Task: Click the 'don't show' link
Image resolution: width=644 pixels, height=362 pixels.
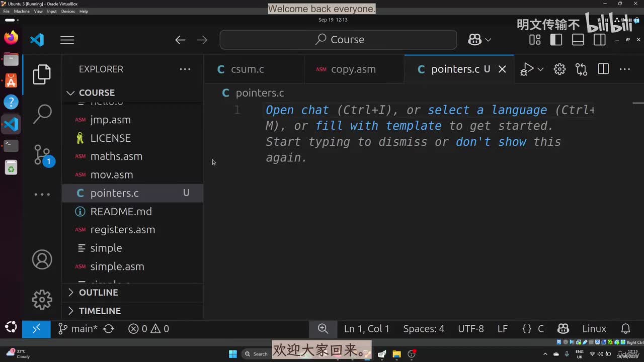Action: tap(491, 142)
